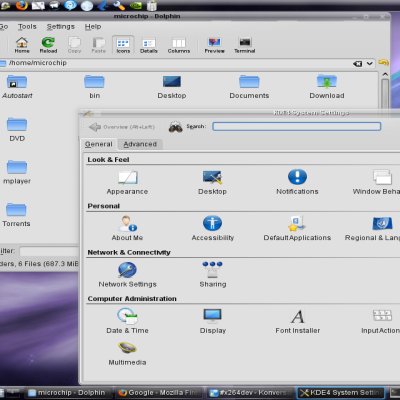Viewport: 400px width, 400px height.
Task: Click the Computer Administration section heading
Action: click(132, 299)
